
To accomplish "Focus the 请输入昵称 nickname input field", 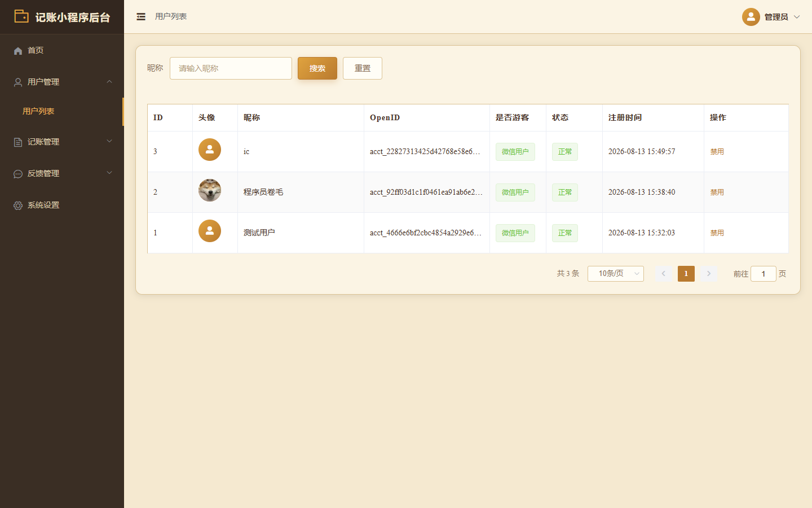I will click(231, 68).
